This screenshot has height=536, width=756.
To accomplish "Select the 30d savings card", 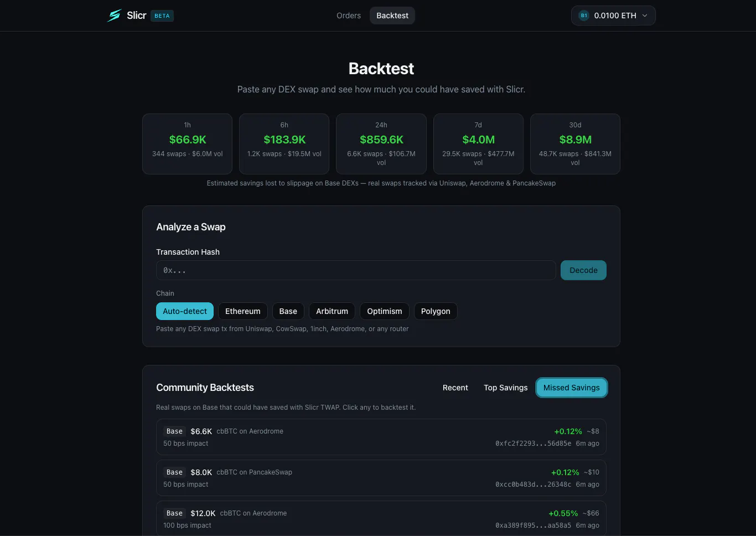I will pyautogui.click(x=575, y=144).
